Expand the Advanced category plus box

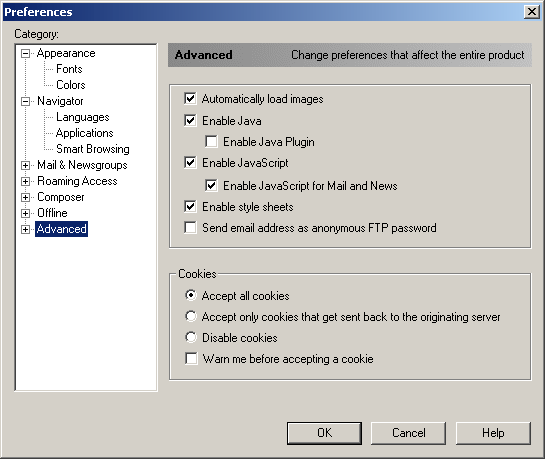pos(25,229)
